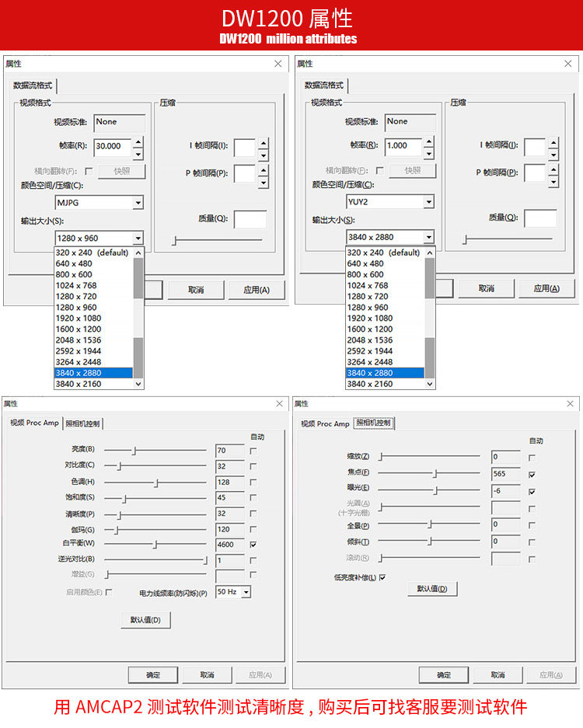Open the 1280 x 960 output size dropdown
This screenshot has height=728, width=583.
coord(138,239)
